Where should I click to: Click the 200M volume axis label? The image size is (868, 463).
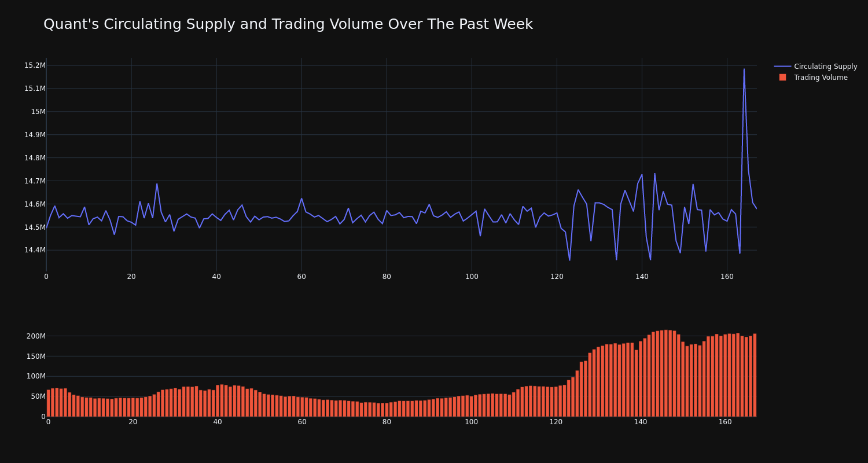(36, 336)
